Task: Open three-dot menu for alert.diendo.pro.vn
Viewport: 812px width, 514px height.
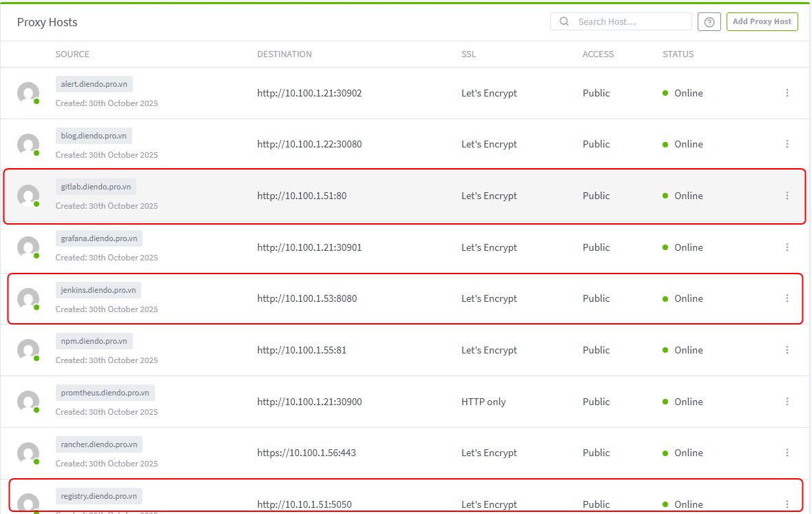Action: [x=787, y=93]
